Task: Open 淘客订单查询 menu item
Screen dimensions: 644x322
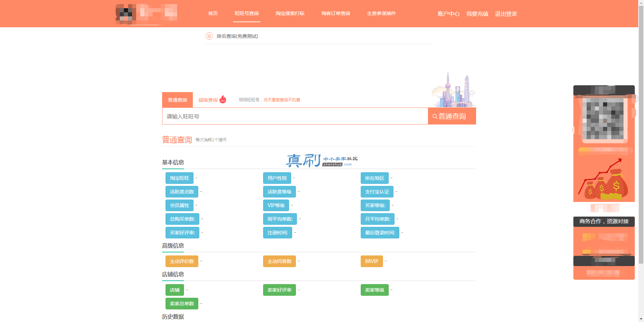Action: coord(336,14)
